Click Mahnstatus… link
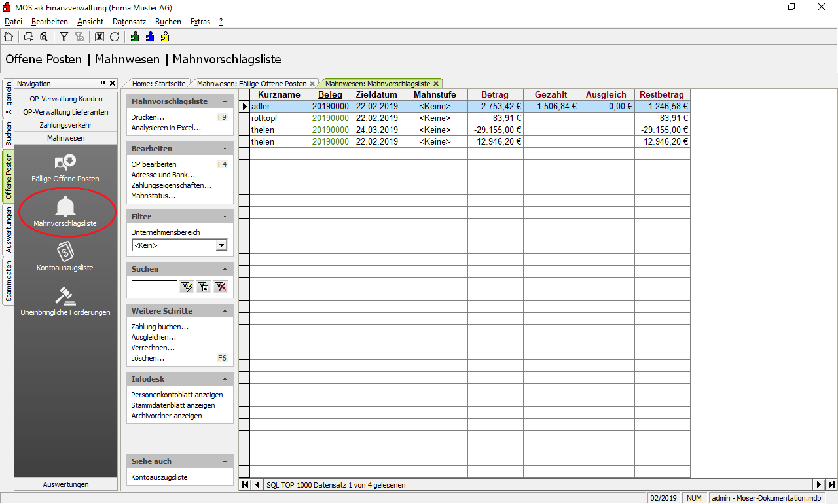 (x=153, y=196)
